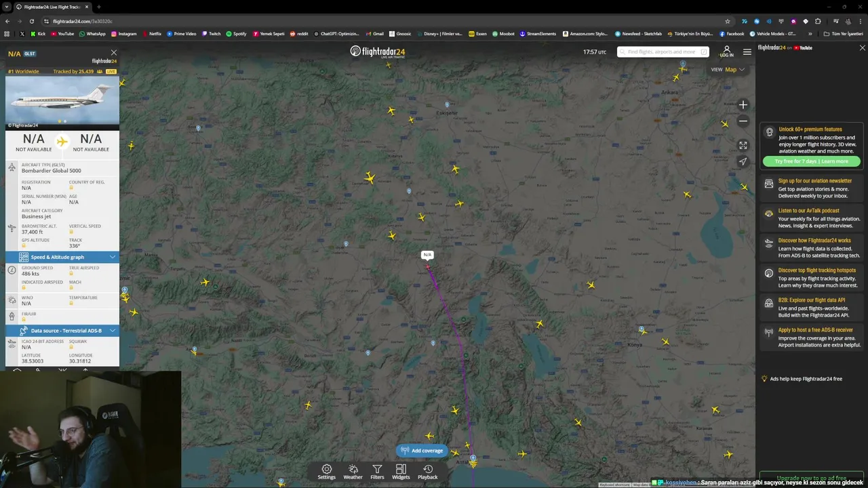Open Sign up for aviation newsletter link
Screen dimensions: 868x488
(x=815, y=181)
